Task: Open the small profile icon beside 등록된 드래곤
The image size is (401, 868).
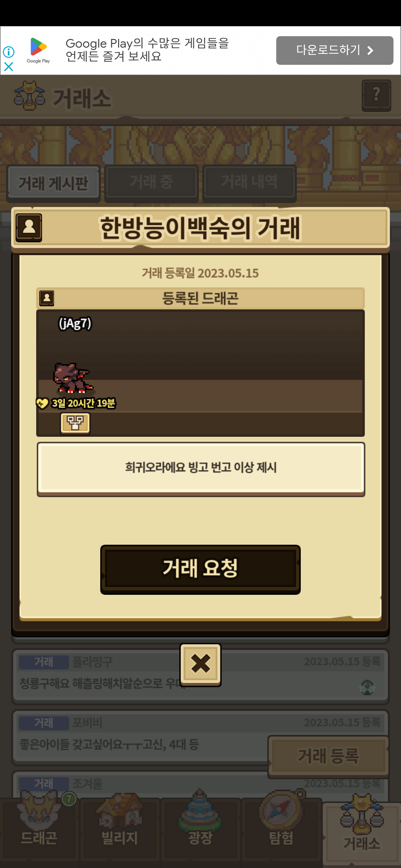Action: (47, 298)
